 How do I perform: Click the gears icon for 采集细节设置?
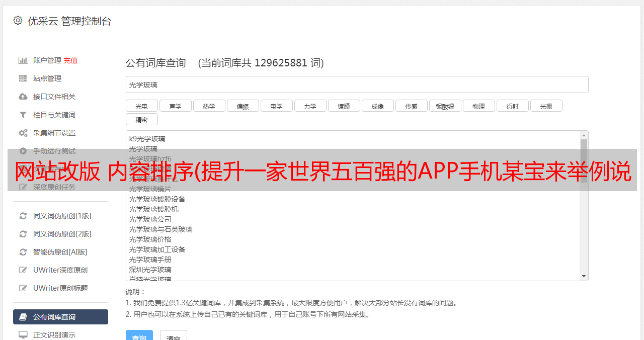tap(23, 133)
